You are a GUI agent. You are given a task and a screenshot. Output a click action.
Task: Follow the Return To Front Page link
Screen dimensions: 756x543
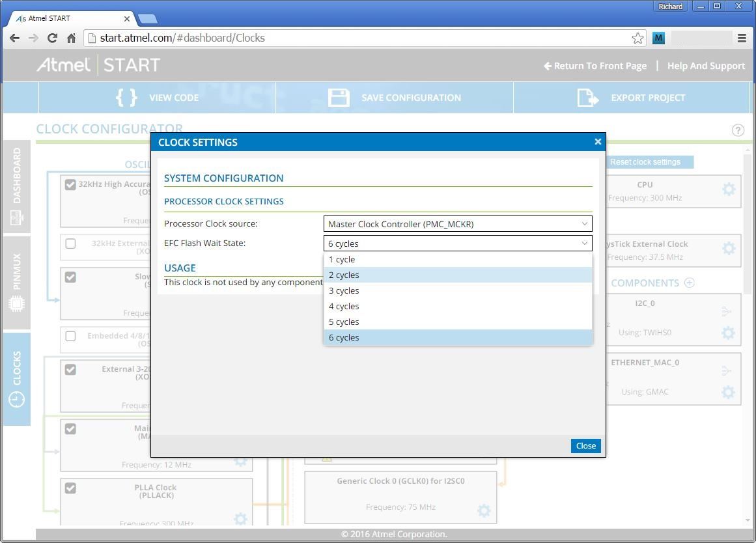(595, 66)
